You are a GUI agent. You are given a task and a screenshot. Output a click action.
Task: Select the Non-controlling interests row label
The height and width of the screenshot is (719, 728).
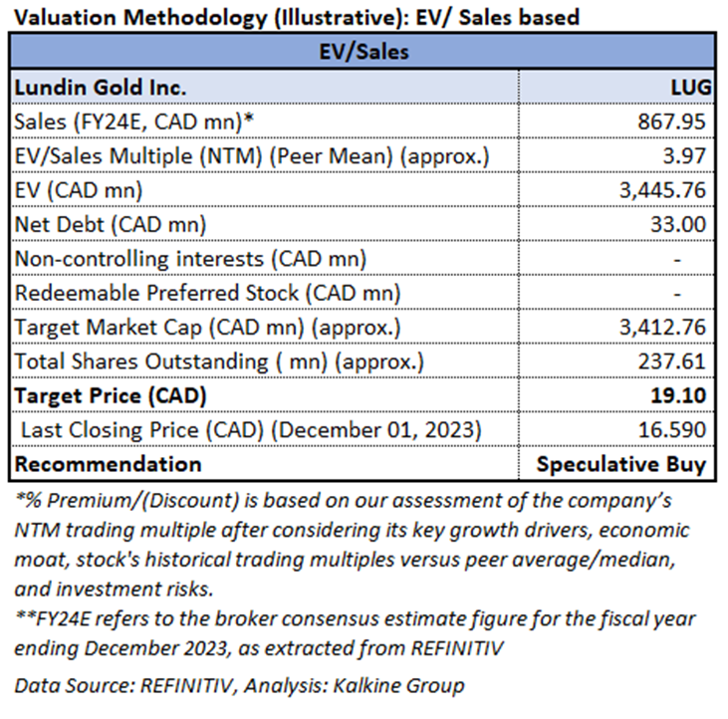pos(190,259)
